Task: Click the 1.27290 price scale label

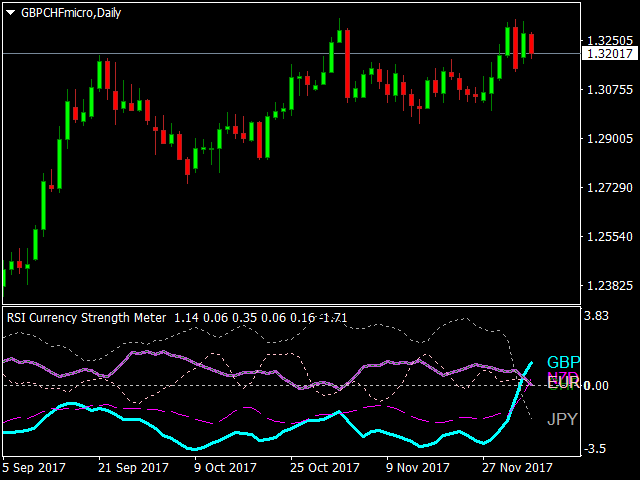Action: 609,188
